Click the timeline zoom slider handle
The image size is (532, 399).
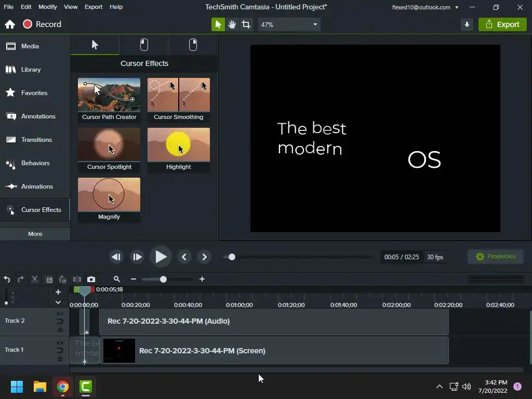(x=163, y=279)
